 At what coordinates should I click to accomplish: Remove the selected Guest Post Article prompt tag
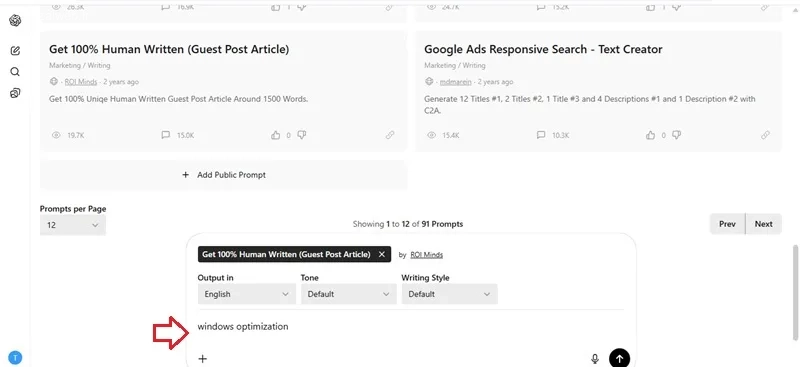point(381,254)
